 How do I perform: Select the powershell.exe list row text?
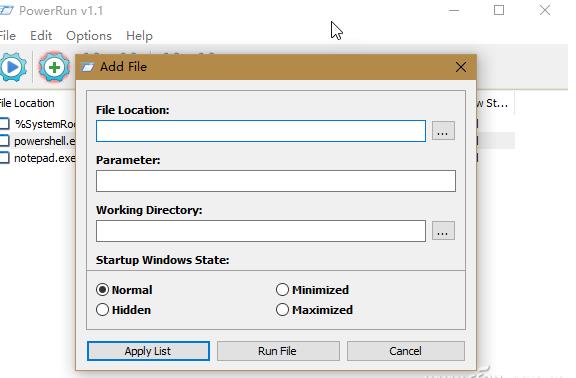[44, 141]
